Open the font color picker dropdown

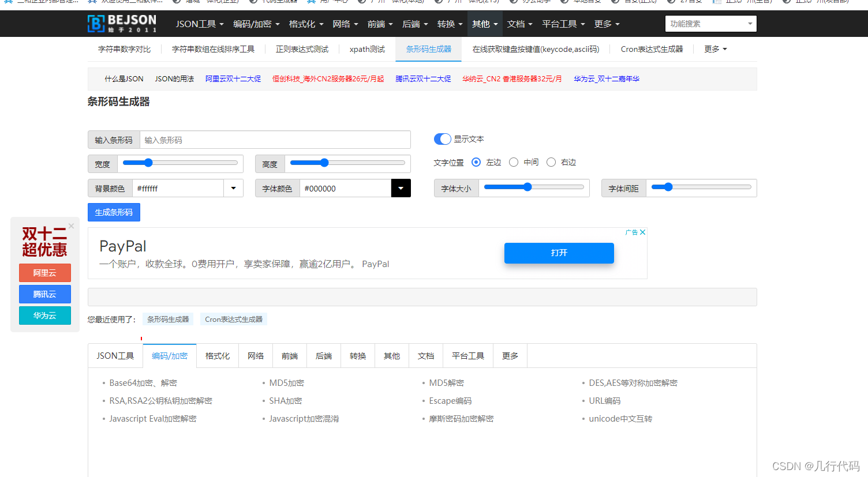[x=401, y=188]
